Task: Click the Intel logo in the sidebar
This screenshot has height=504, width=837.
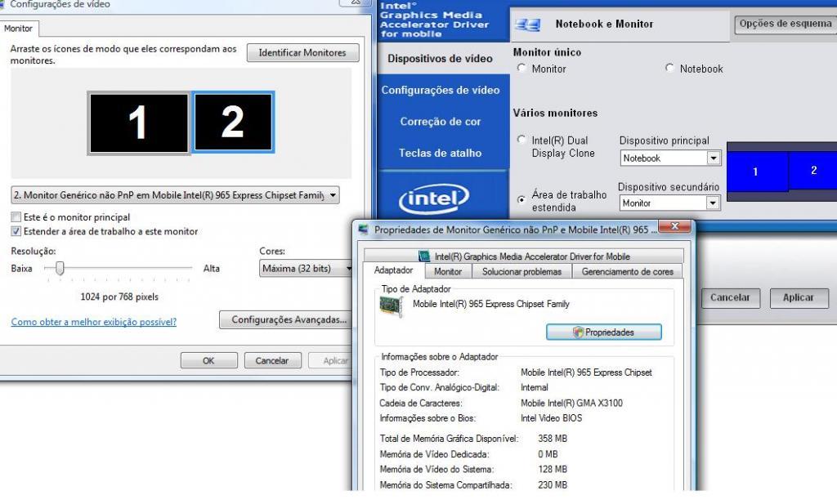Action: pos(434,198)
